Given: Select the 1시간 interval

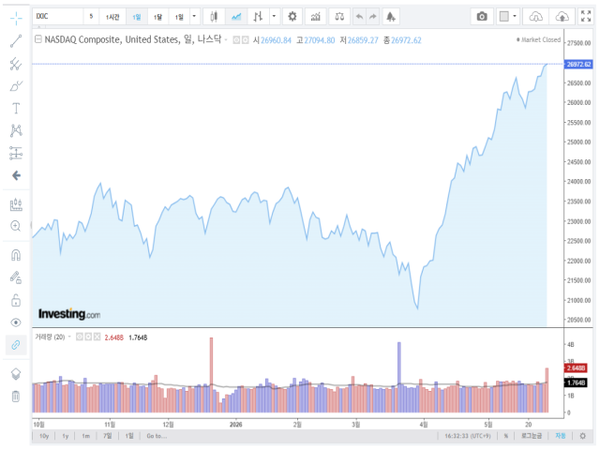Looking at the screenshot, I should point(112,16).
